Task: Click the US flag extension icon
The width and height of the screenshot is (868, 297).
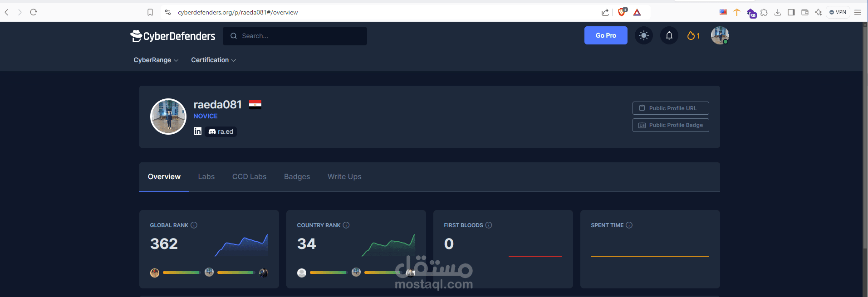Action: tap(723, 12)
